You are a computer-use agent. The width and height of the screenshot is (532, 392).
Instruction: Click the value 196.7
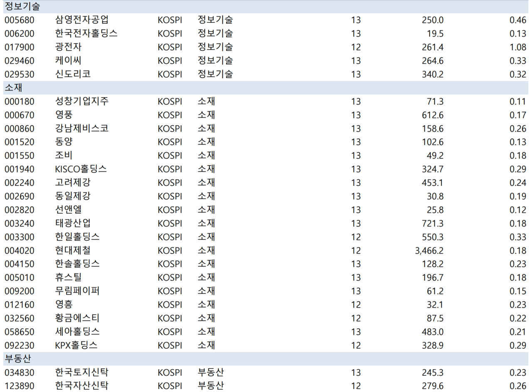(x=432, y=278)
